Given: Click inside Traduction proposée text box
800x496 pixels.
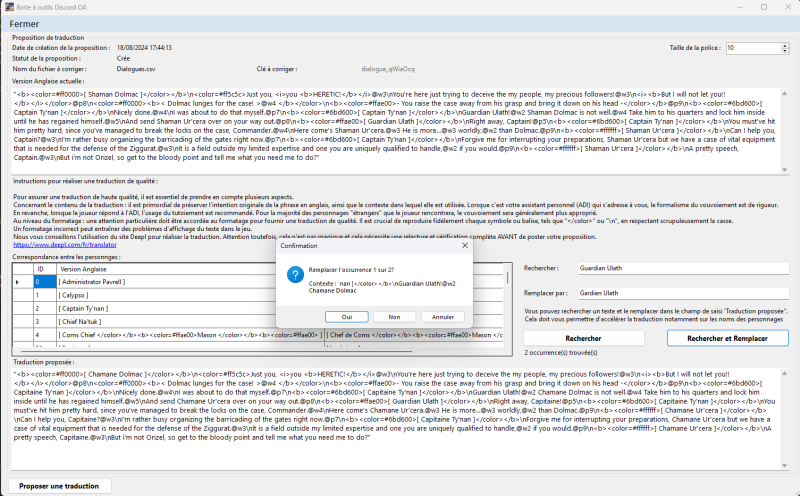Looking at the screenshot, I should (x=396, y=418).
